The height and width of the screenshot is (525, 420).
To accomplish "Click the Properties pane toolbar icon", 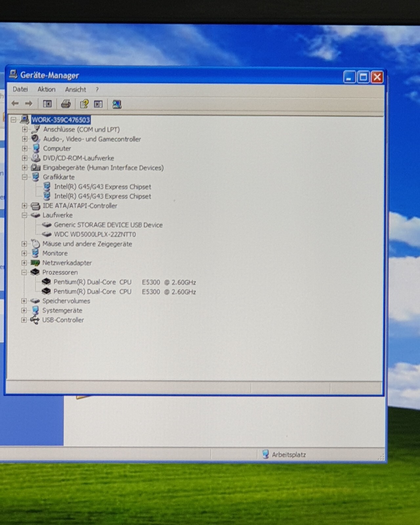I will point(98,104).
